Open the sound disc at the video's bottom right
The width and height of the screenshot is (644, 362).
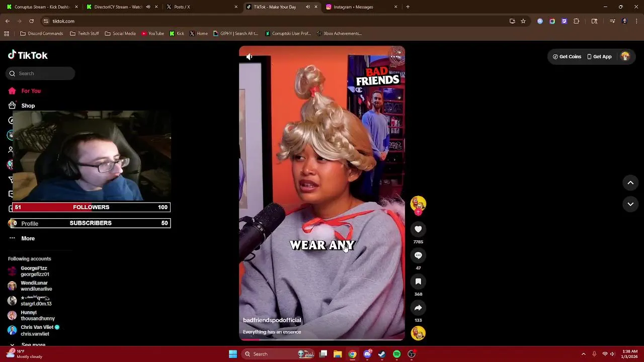pos(418,333)
